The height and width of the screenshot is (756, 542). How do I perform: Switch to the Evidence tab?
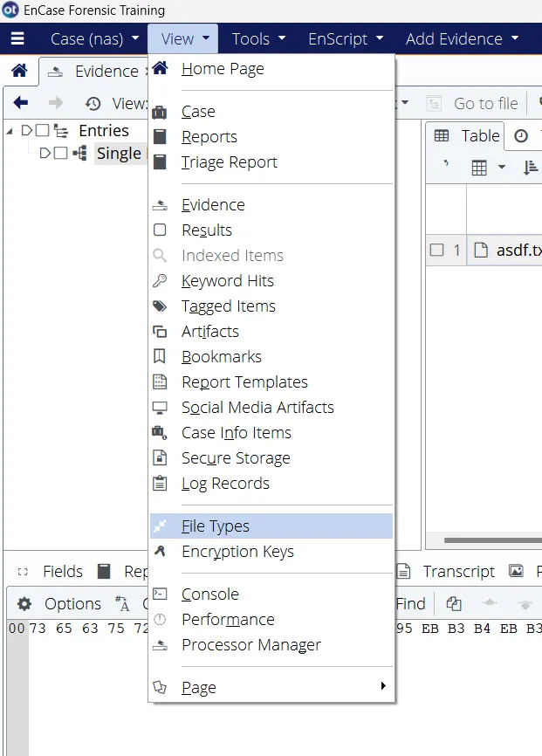[x=93, y=72]
